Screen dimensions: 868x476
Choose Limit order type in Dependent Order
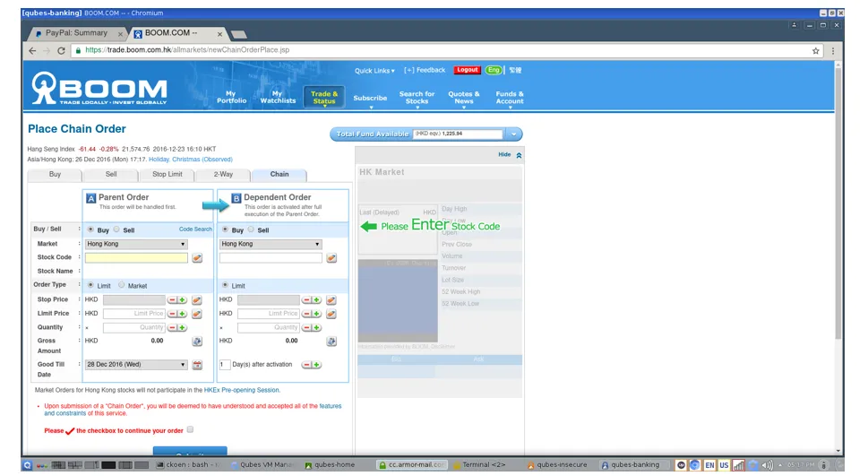(225, 285)
